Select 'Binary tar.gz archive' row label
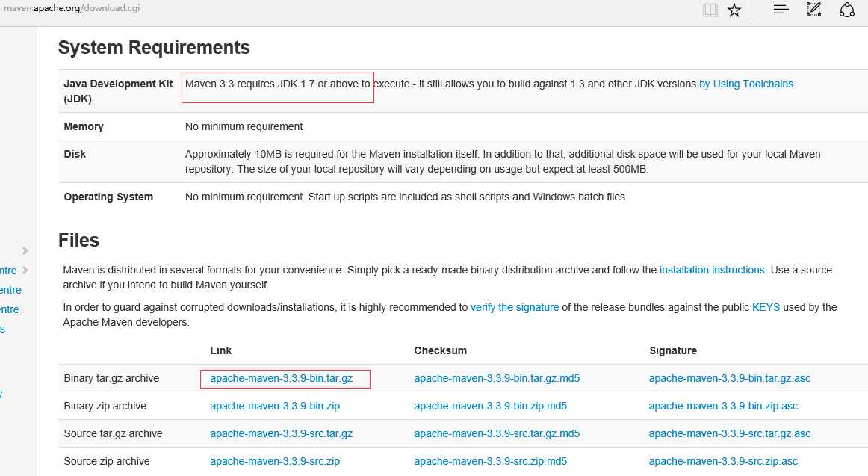The height and width of the screenshot is (476, 868). [111, 378]
